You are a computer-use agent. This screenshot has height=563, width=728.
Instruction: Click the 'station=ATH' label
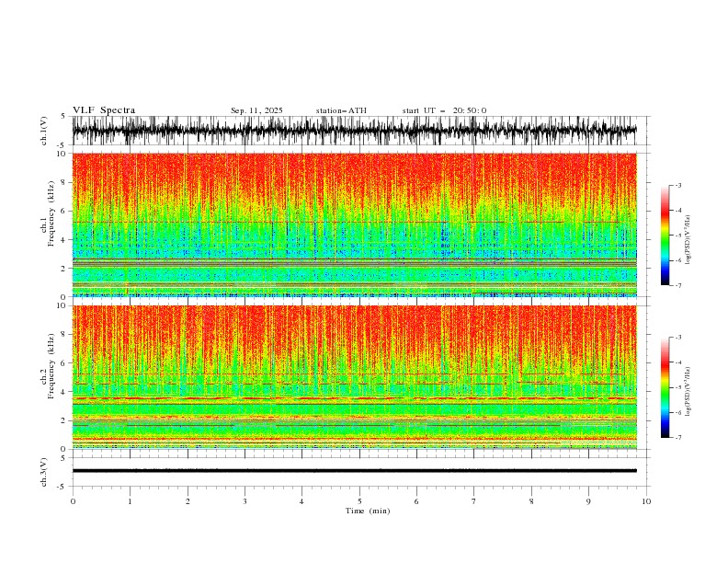[341, 110]
